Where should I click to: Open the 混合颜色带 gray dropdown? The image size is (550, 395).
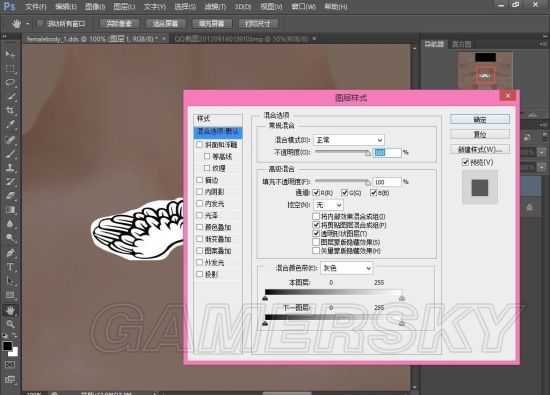pos(347,268)
